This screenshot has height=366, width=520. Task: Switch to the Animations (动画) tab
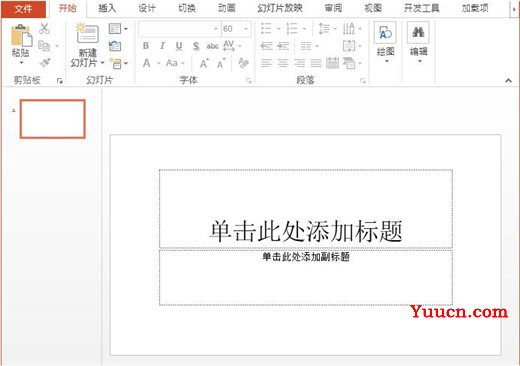click(227, 8)
